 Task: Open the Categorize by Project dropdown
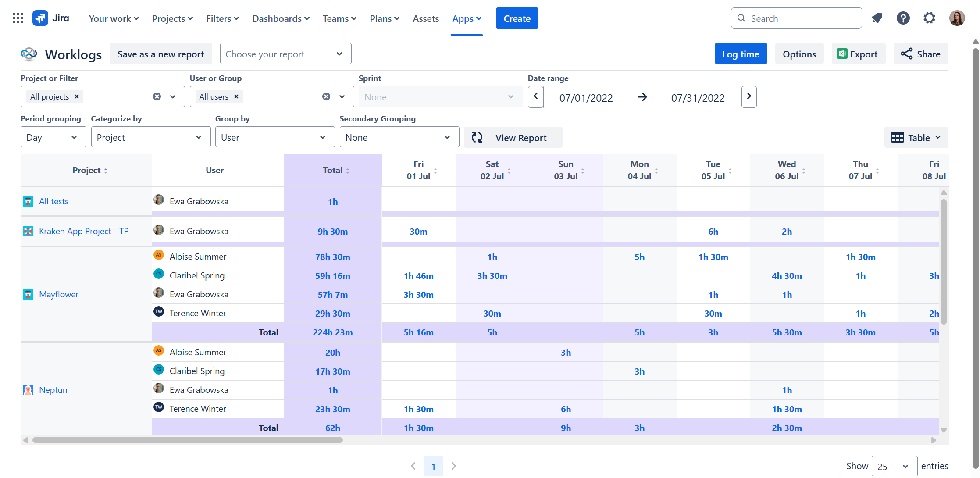150,137
